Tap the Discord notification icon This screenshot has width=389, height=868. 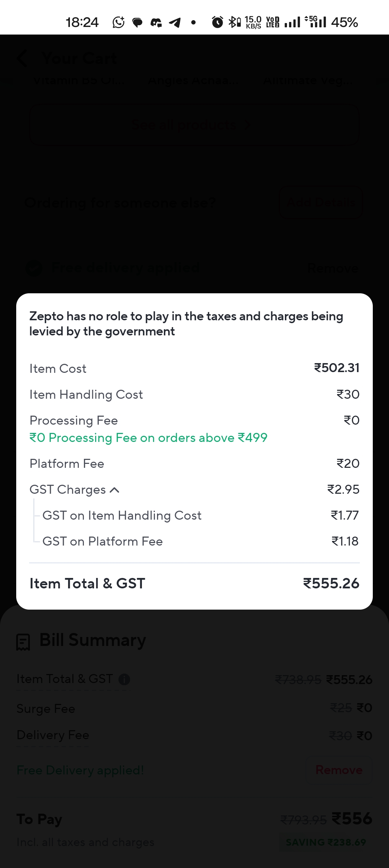[x=156, y=23]
